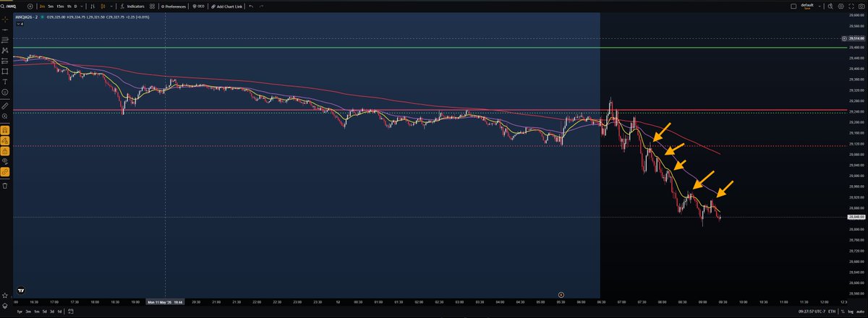Set date range to 1d
The height and width of the screenshot is (318, 868).
[x=59, y=311]
